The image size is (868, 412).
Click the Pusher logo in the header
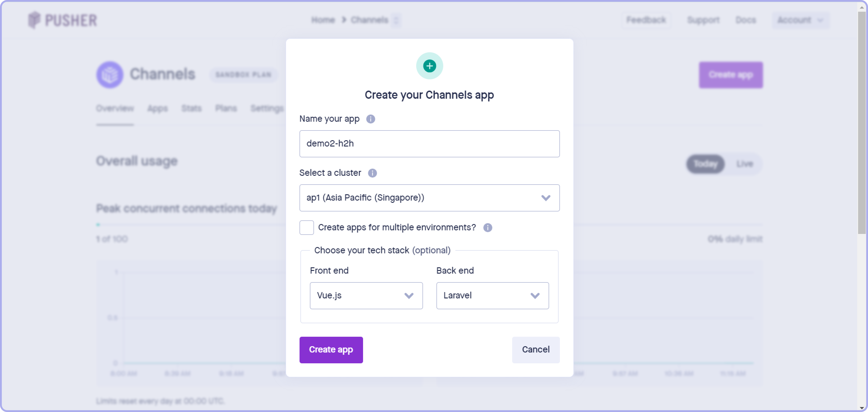(x=63, y=20)
